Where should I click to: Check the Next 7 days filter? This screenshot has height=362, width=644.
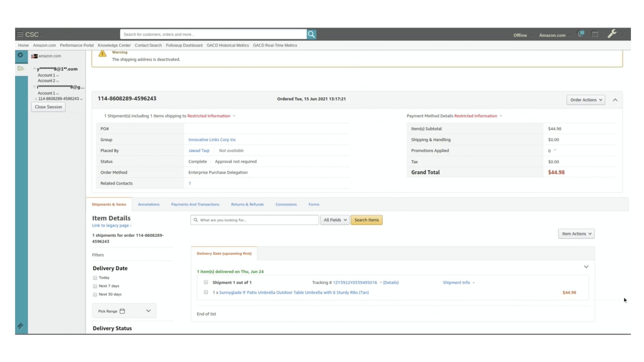tap(95, 286)
